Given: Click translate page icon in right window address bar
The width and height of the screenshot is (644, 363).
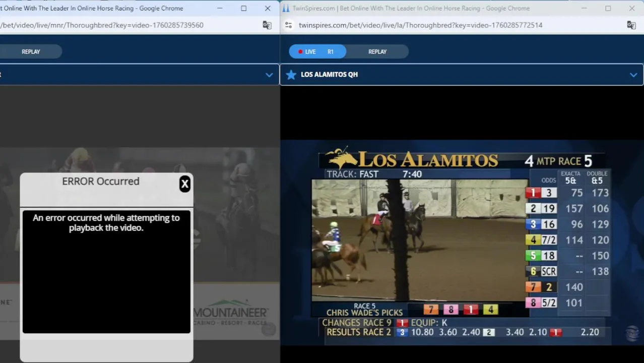Looking at the screenshot, I should [631, 25].
